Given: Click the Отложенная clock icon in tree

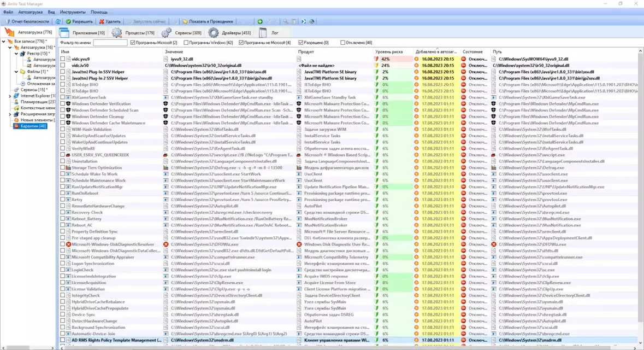Looking at the screenshot, I should [23, 84].
